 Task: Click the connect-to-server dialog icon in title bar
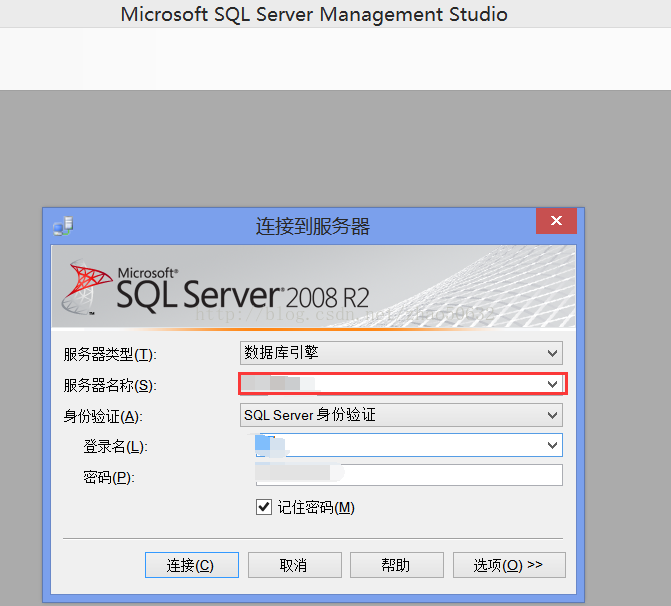coord(63,226)
